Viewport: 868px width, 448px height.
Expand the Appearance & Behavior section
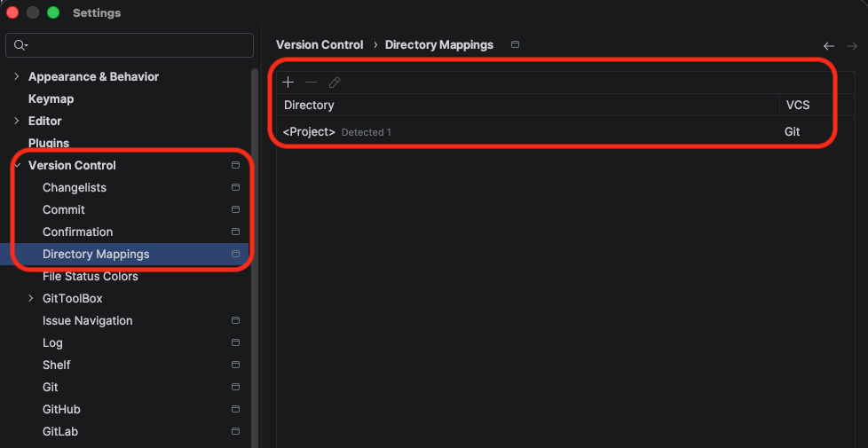pos(17,76)
